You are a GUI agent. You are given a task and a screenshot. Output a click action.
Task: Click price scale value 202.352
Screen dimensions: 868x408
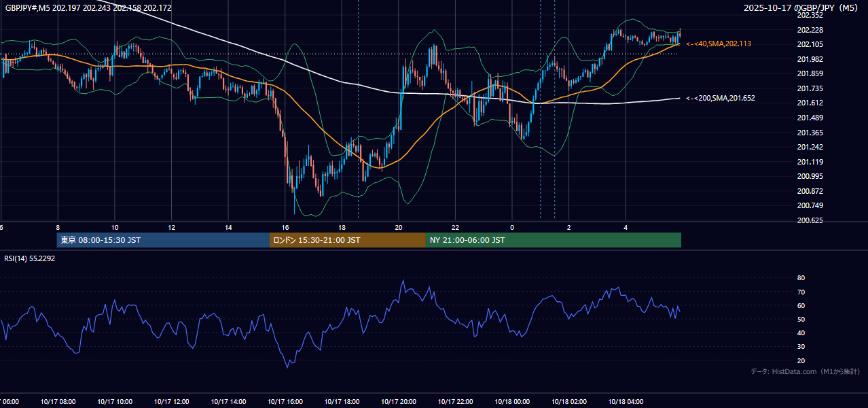810,15
